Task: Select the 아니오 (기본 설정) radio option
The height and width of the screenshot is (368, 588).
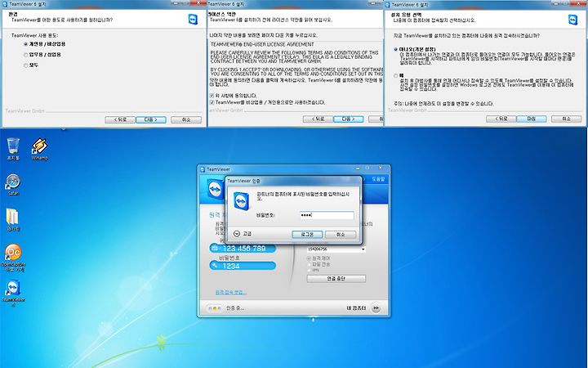Action: (x=395, y=49)
